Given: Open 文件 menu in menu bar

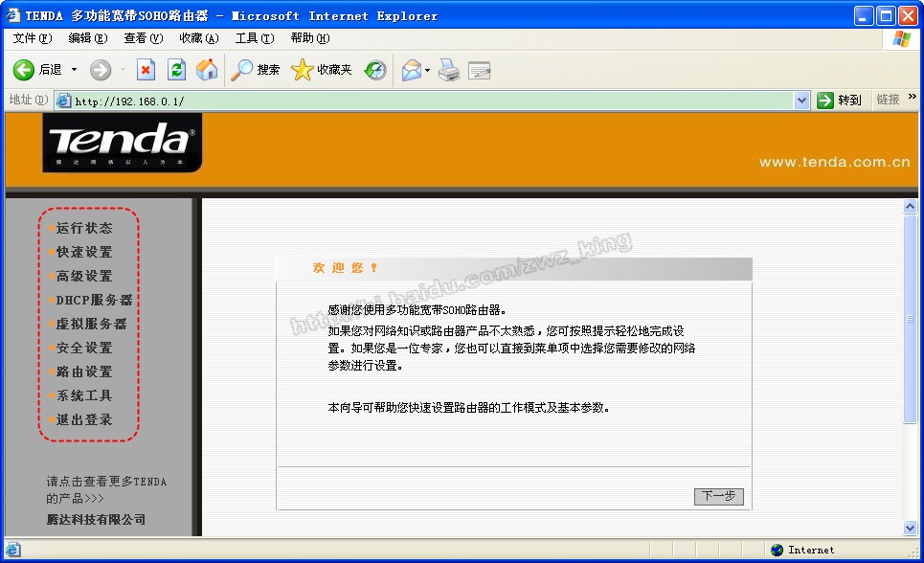Looking at the screenshot, I should pos(32,38).
